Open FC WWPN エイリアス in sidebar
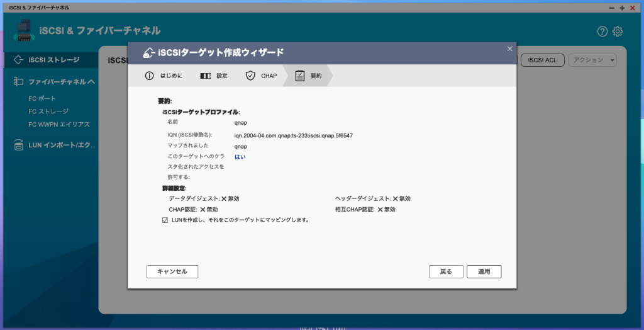 click(59, 125)
